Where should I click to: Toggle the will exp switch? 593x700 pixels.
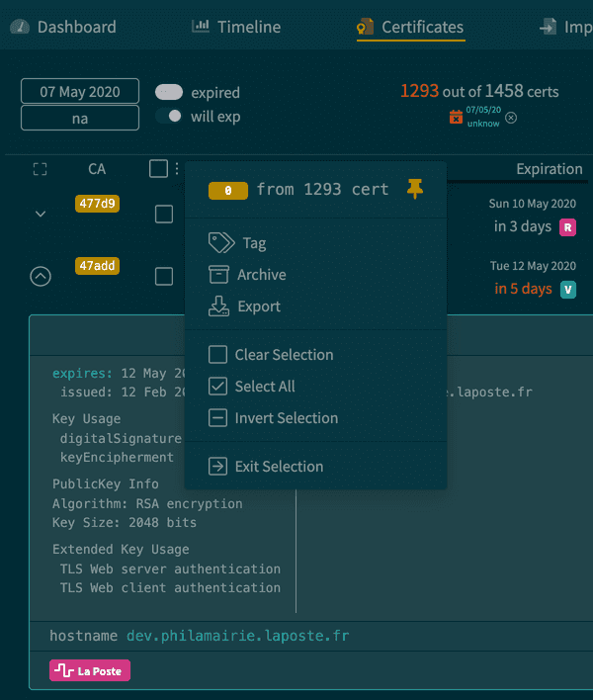169,116
